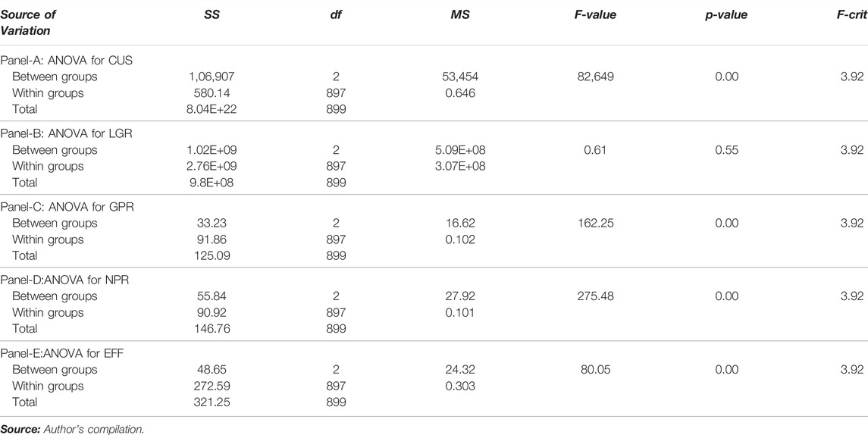Viewport: 868px width, 435px height.
Task: Click the df column header
Action: 336,15
